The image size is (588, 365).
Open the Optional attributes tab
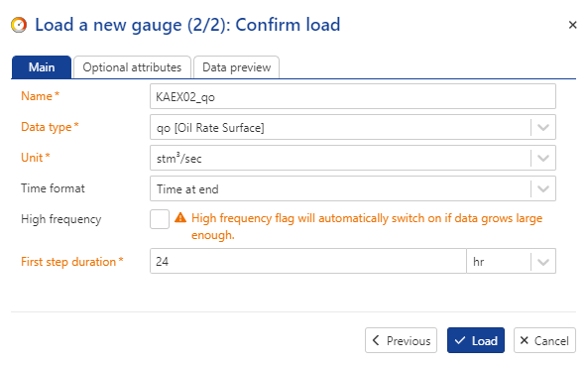132,67
